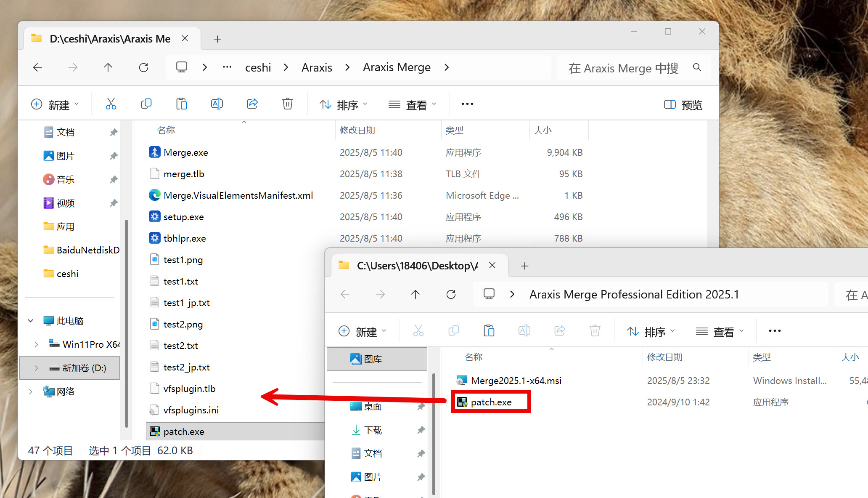Screen dimensions: 868x498
Task: Click Araxis in the breadcrumb path
Action: [317, 67]
